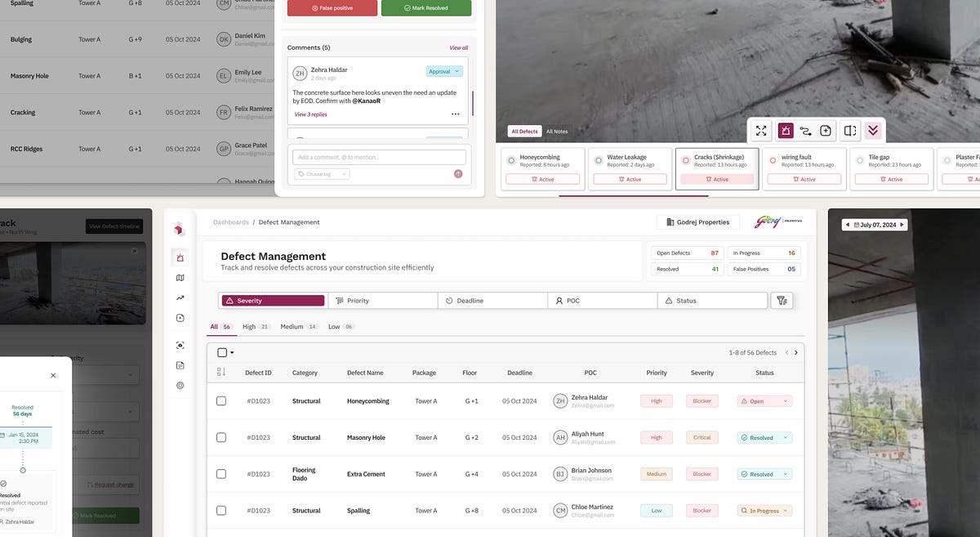Click the BJ avatar of Brian Johnson

click(x=560, y=474)
